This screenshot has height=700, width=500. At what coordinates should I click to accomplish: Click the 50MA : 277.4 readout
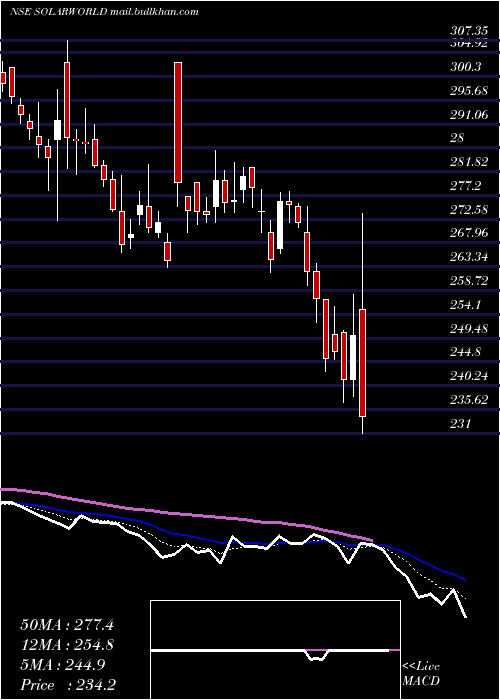point(67,625)
